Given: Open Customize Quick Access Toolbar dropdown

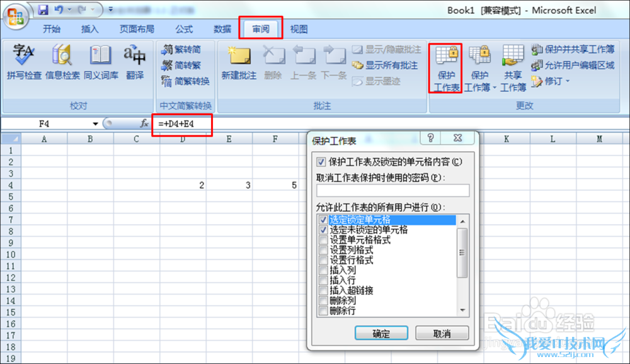Looking at the screenshot, I should (110, 9).
